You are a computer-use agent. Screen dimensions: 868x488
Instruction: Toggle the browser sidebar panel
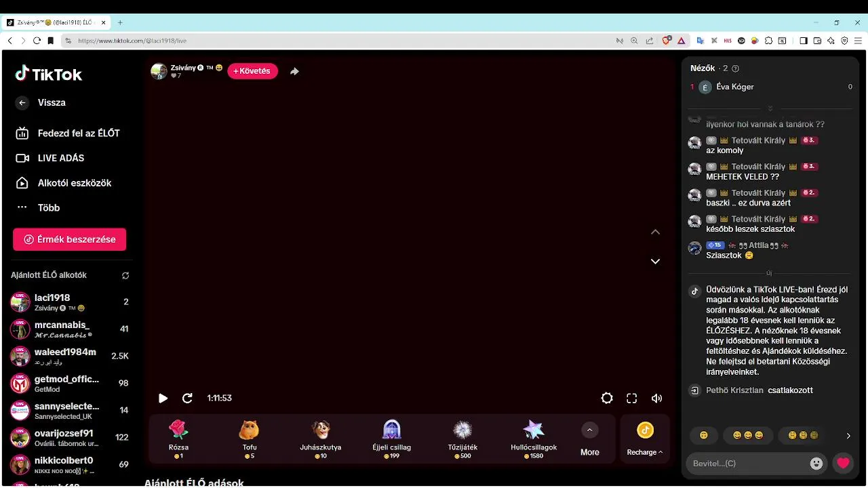pyautogui.click(x=804, y=41)
